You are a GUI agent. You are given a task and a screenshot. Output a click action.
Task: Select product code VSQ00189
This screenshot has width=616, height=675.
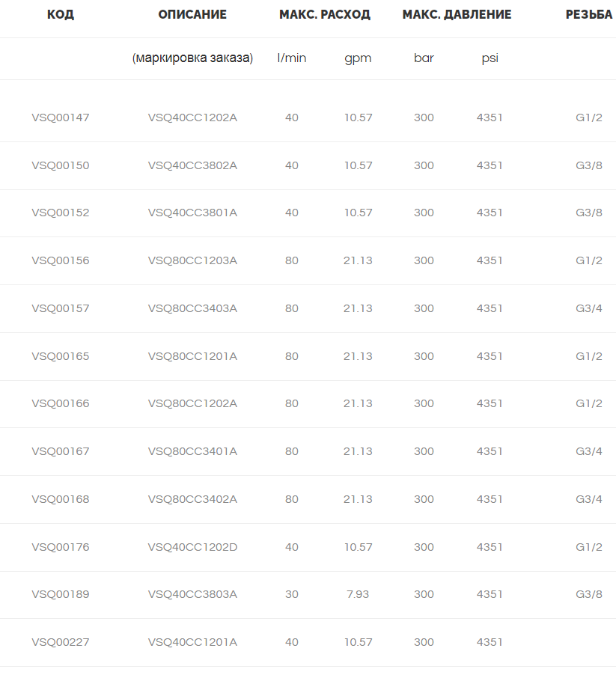pyautogui.click(x=61, y=594)
